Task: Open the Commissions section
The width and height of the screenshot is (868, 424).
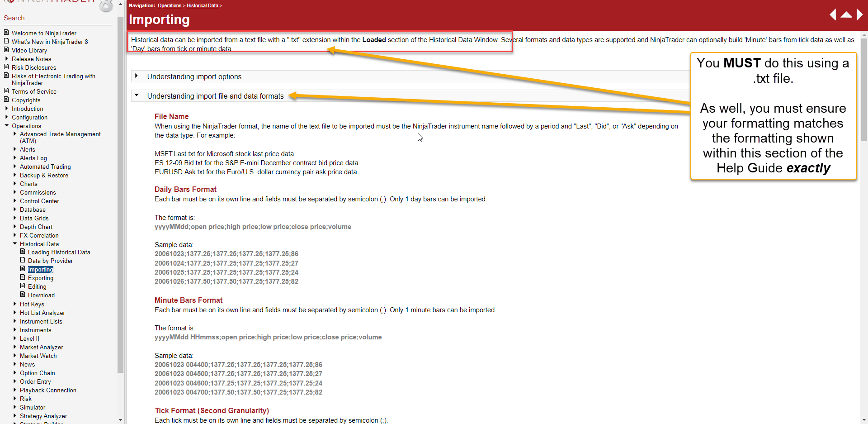Action: tap(38, 192)
